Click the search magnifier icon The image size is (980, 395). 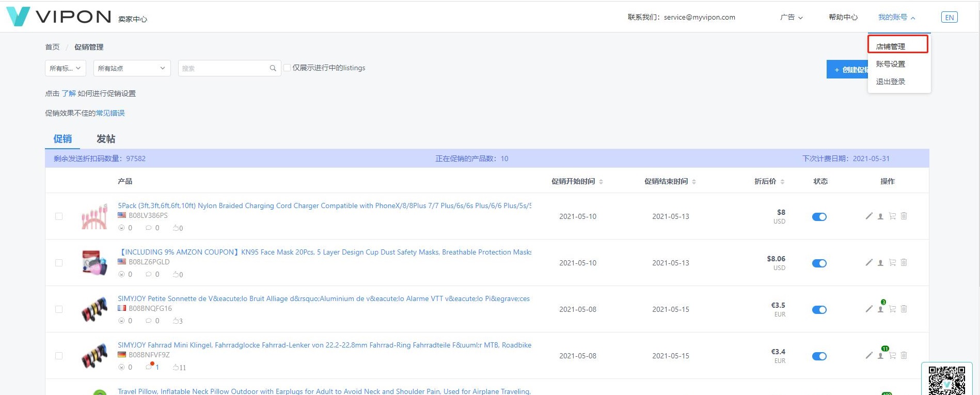click(x=273, y=68)
